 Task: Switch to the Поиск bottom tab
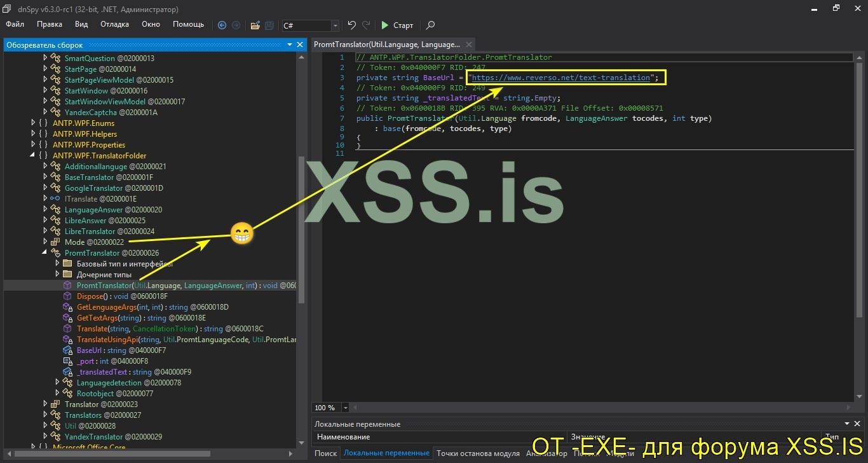325,453
